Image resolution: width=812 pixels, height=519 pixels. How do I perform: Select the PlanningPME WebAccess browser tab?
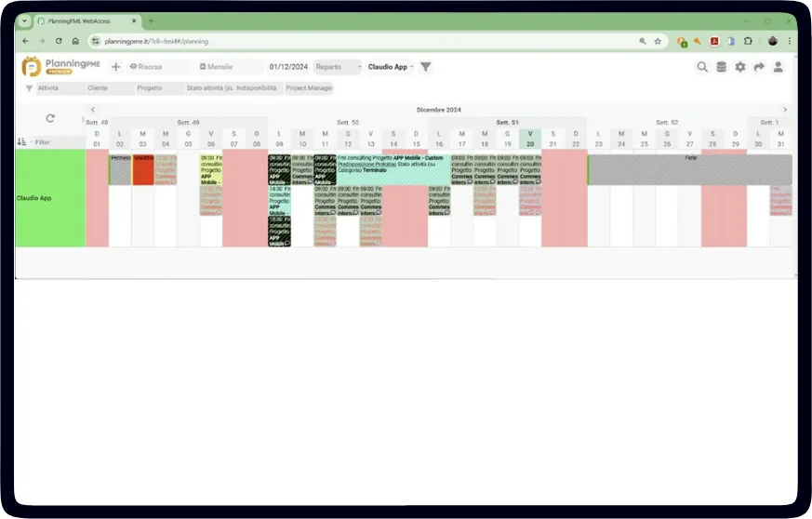(87, 21)
